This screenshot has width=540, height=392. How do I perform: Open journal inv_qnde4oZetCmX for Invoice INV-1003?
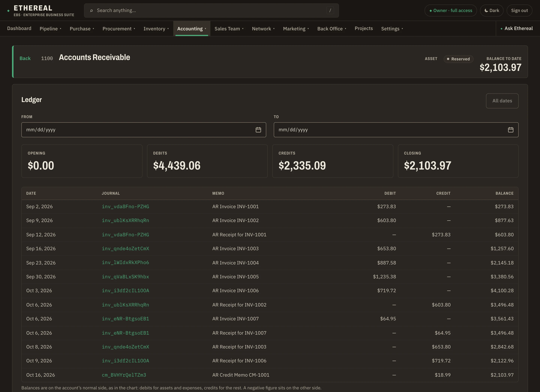click(x=125, y=248)
